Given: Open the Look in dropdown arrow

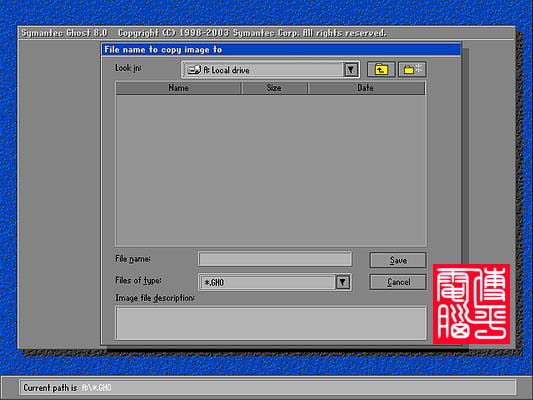Looking at the screenshot, I should tap(350, 70).
